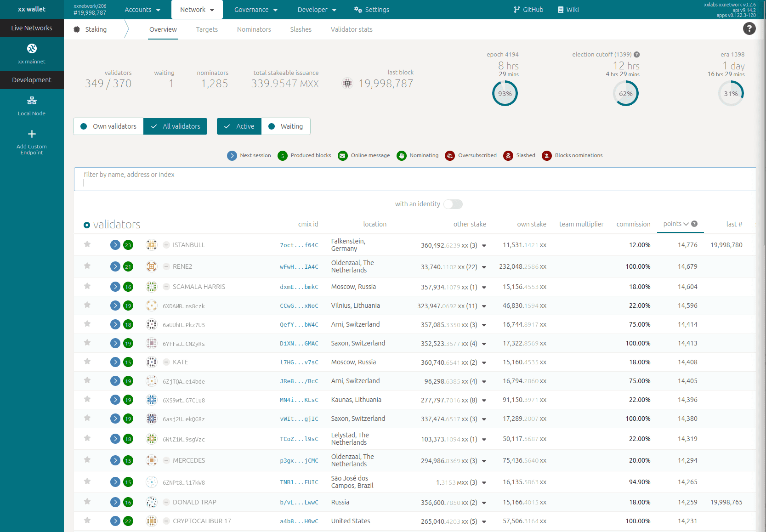Open the Governance dropdown menu
Viewport: 766px width, 532px height.
pyautogui.click(x=256, y=10)
